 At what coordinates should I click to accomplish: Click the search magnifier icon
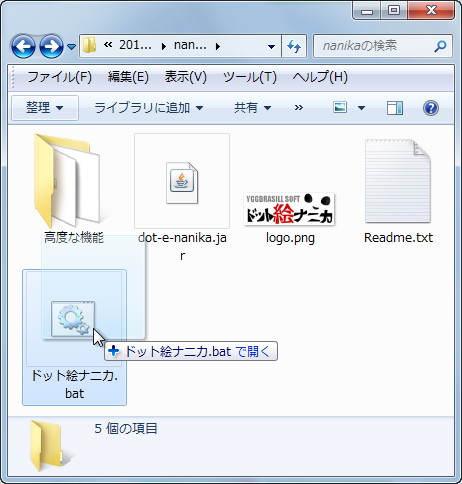tap(440, 46)
